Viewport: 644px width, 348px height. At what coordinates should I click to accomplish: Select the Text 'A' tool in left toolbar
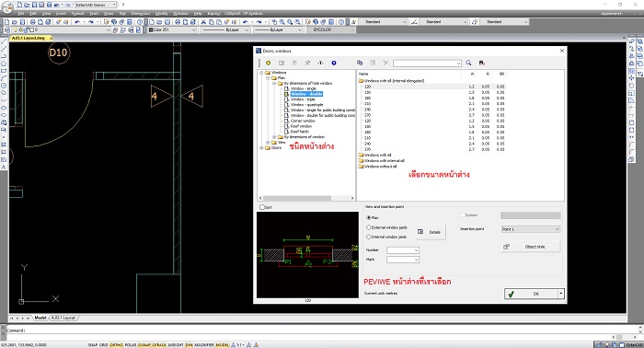coord(4,167)
